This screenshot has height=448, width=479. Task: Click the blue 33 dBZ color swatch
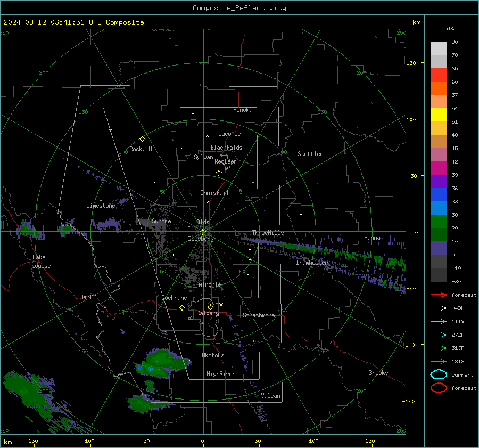point(439,195)
